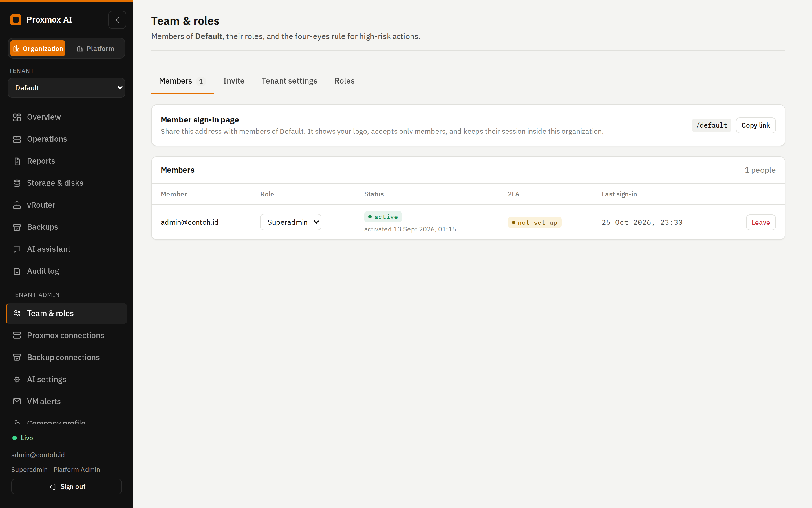Open the Superadmin role dropdown
812x508 pixels.
click(291, 222)
